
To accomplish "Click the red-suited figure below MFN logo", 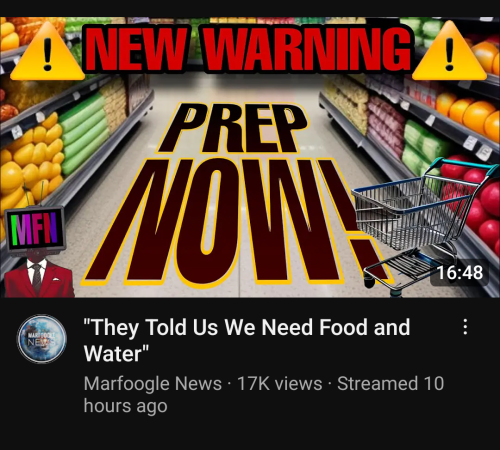I will point(37,277).
